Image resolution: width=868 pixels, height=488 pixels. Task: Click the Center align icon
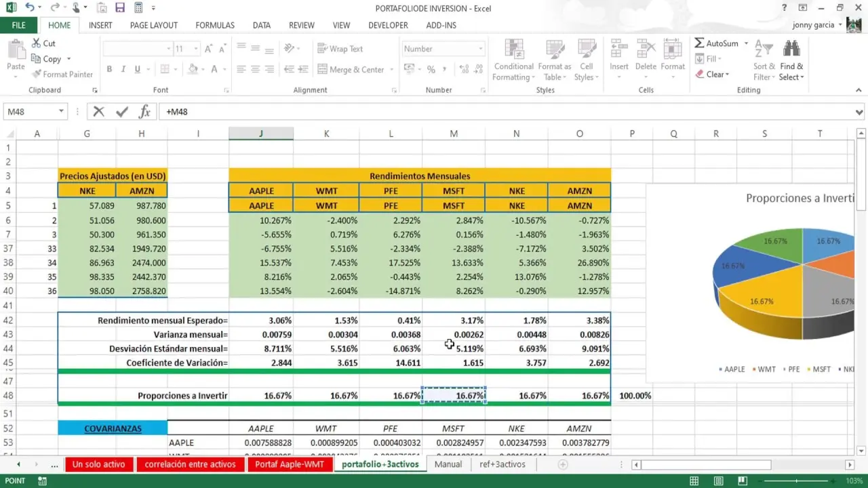[256, 69]
